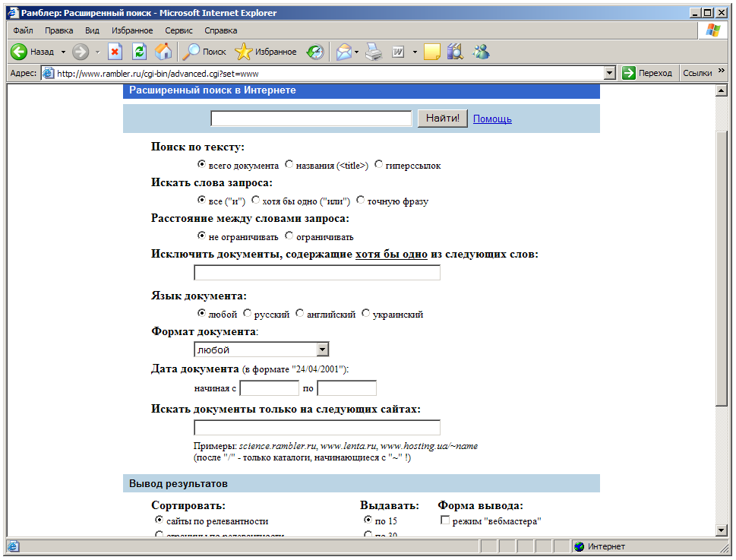Focus the exclude-words text field
This screenshot has width=736, height=560.
[x=317, y=272]
